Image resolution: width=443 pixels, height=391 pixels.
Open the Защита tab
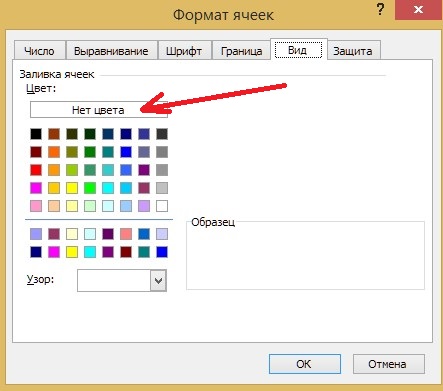(353, 51)
